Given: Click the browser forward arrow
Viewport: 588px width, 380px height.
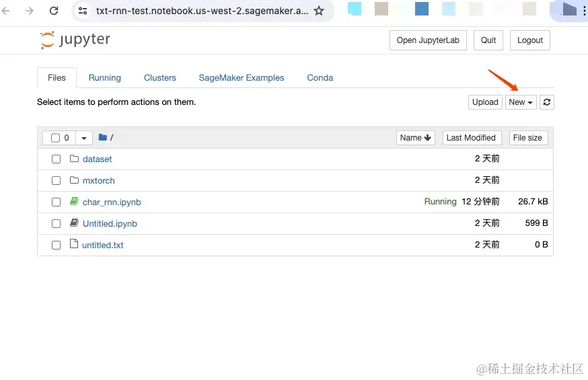Looking at the screenshot, I should click(29, 11).
